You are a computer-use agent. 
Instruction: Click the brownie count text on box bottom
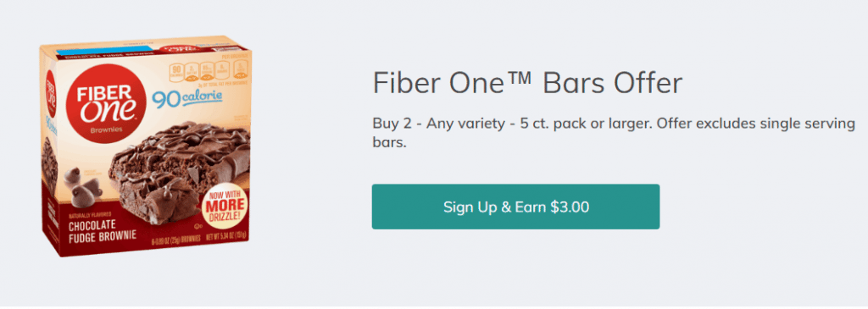click(175, 238)
